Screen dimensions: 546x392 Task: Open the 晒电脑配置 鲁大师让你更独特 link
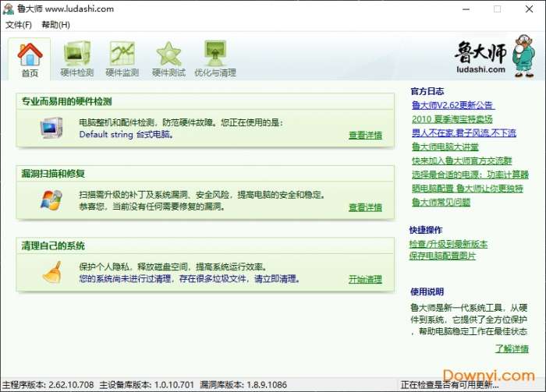pyautogui.click(x=467, y=189)
